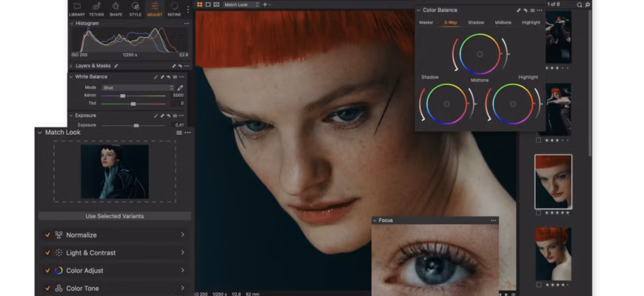Uncheck Normalize in Match Look
This screenshot has height=296, width=644.
point(47,235)
